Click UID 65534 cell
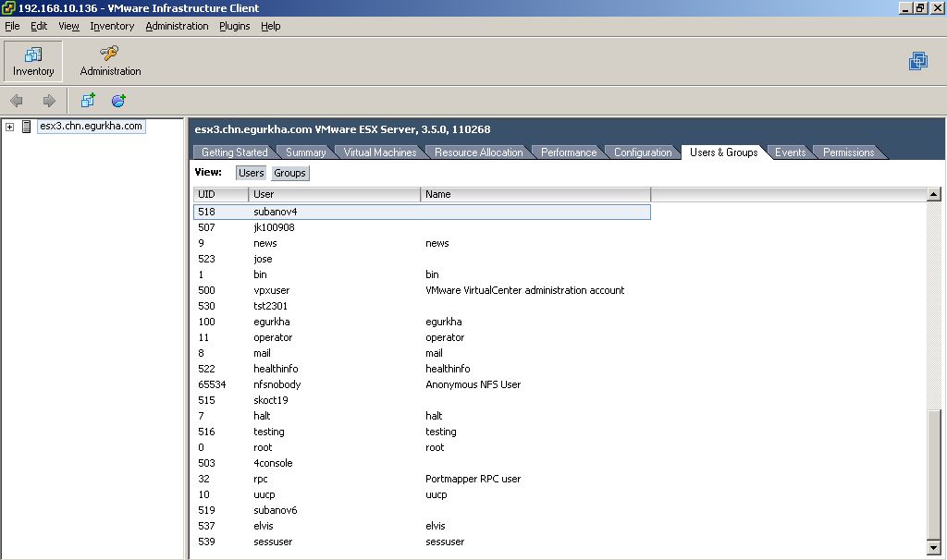Viewport: 947px width, 560px height. click(x=212, y=384)
